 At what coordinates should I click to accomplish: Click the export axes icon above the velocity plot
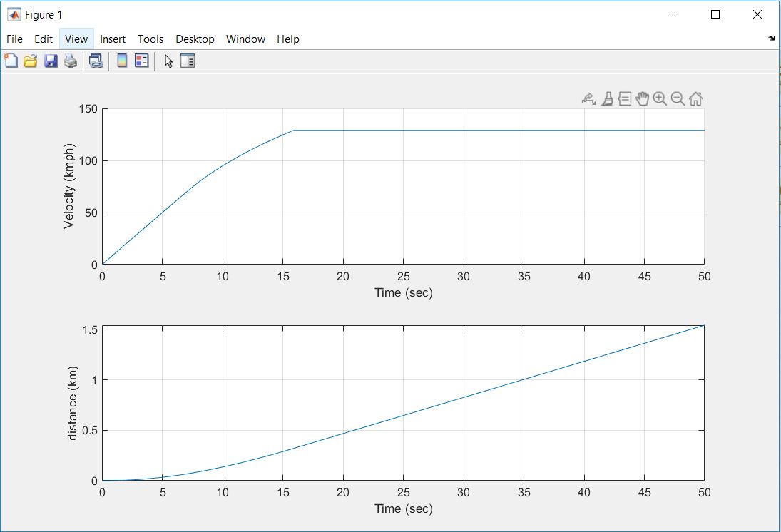pos(588,98)
